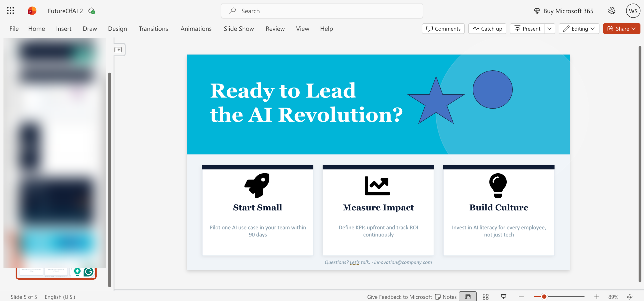Open the Design tab
Viewport: 644px width, 301px height.
click(117, 29)
